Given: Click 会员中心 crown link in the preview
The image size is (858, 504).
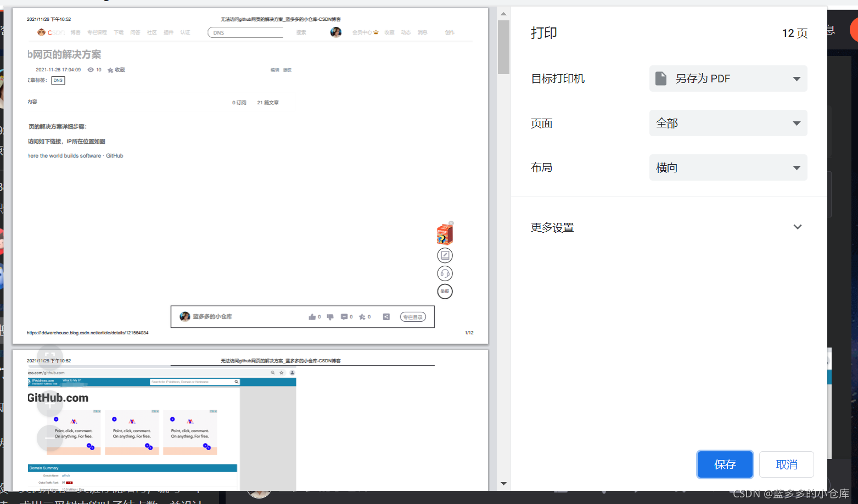Looking at the screenshot, I should (365, 32).
